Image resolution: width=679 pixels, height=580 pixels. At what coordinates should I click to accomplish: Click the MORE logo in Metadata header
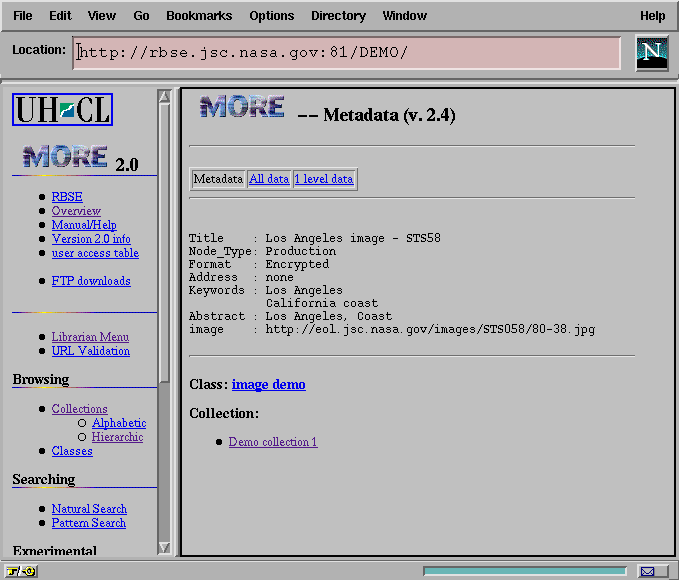242,108
